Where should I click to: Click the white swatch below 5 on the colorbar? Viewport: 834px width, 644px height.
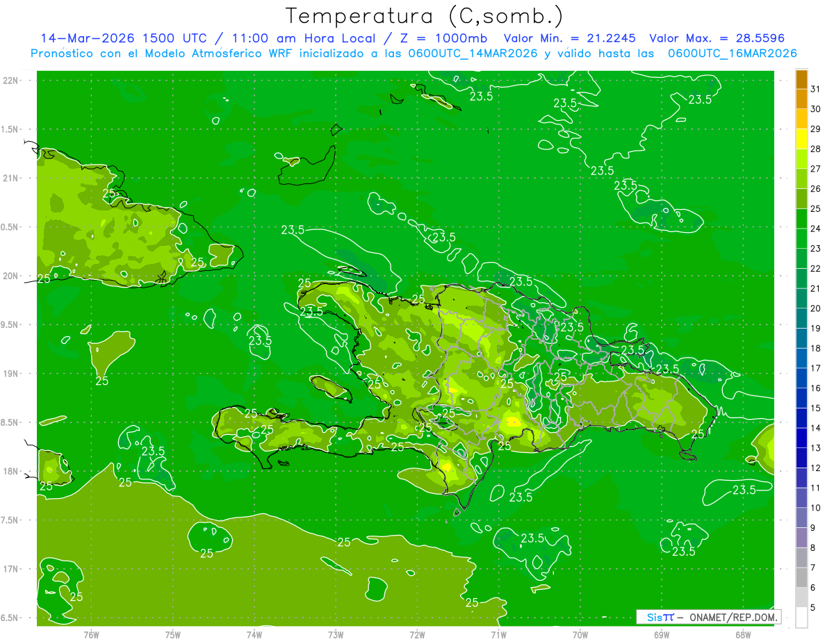click(801, 618)
